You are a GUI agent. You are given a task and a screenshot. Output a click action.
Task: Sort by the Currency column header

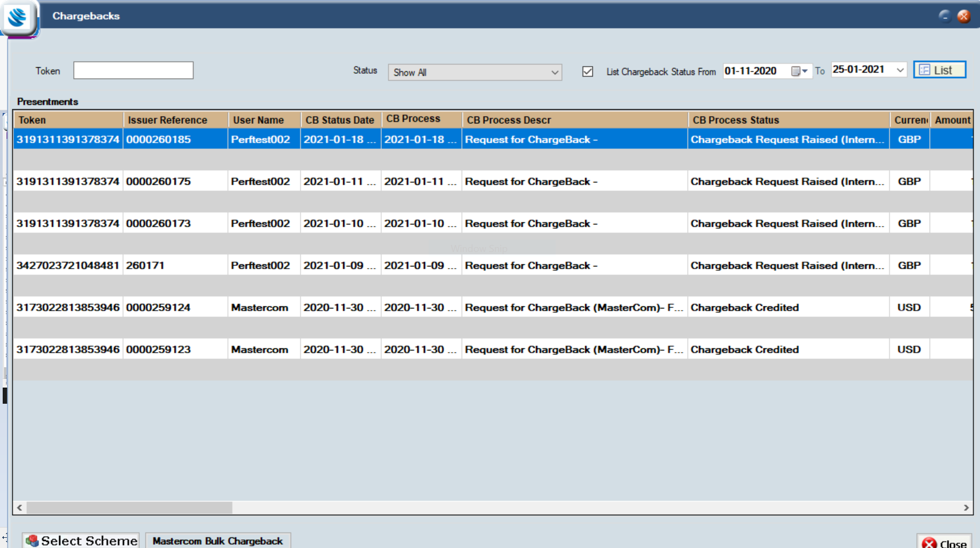tap(910, 120)
